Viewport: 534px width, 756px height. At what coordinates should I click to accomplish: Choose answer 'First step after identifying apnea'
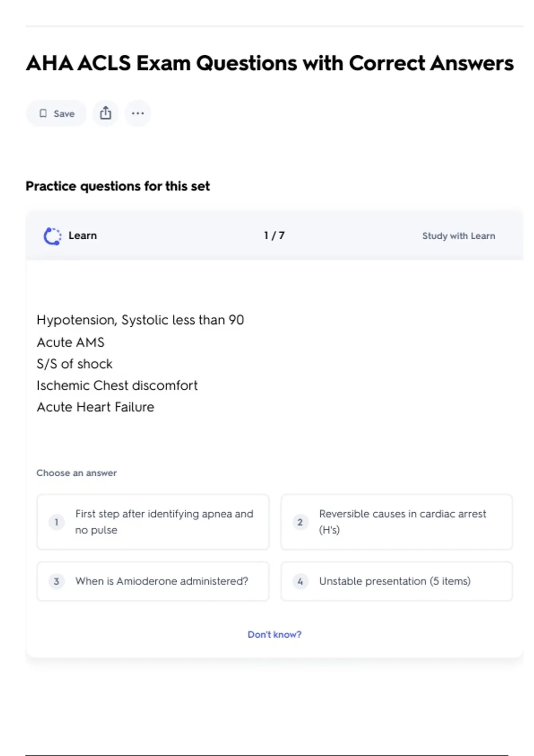point(164,522)
